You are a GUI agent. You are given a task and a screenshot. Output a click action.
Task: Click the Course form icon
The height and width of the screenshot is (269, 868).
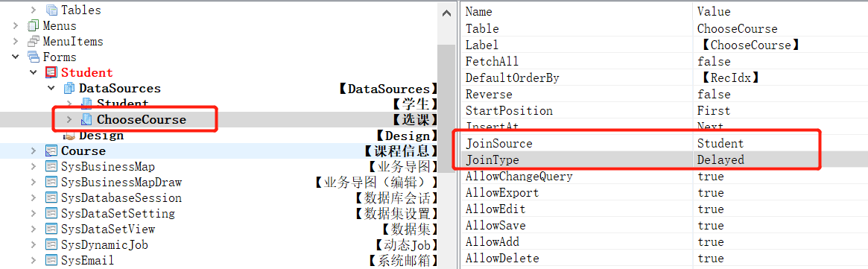coord(51,151)
